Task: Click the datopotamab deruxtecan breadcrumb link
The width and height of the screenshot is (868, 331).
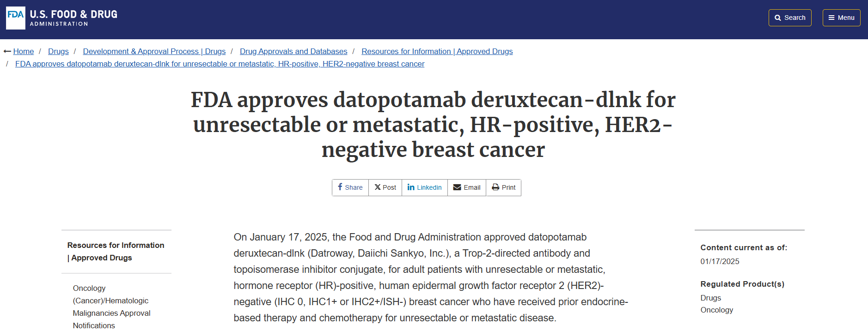Action: (220, 64)
